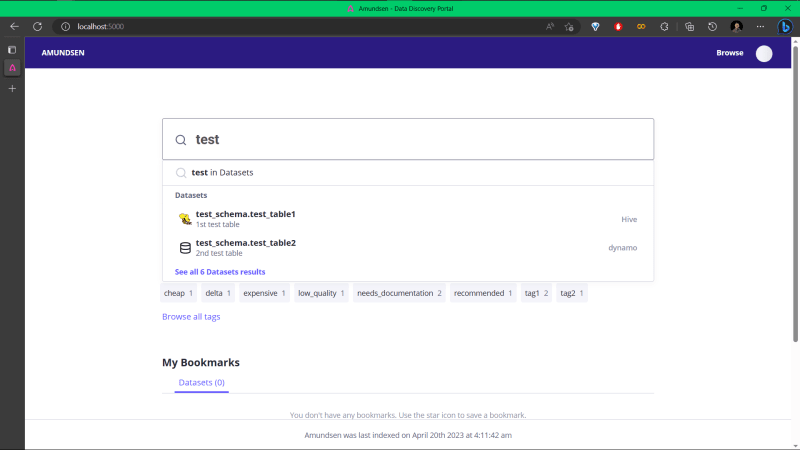Image resolution: width=800 pixels, height=450 pixels.
Task: Focus the search field containing test
Action: pos(408,139)
